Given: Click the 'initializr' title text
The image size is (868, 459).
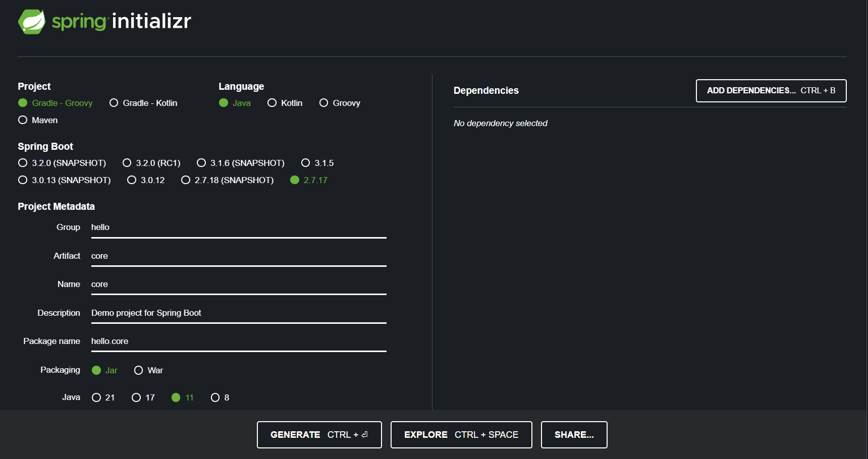Looking at the screenshot, I should pyautogui.click(x=151, y=21).
